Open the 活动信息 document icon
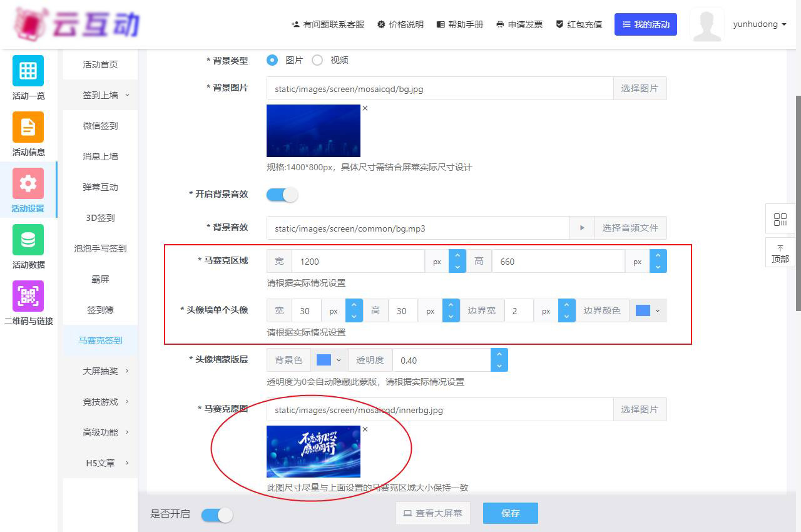Viewport: 801px width, 532px height. pos(28,127)
